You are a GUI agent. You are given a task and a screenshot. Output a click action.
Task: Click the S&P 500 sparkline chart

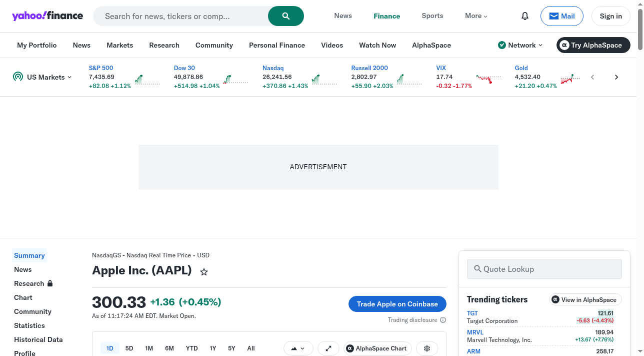147,79
